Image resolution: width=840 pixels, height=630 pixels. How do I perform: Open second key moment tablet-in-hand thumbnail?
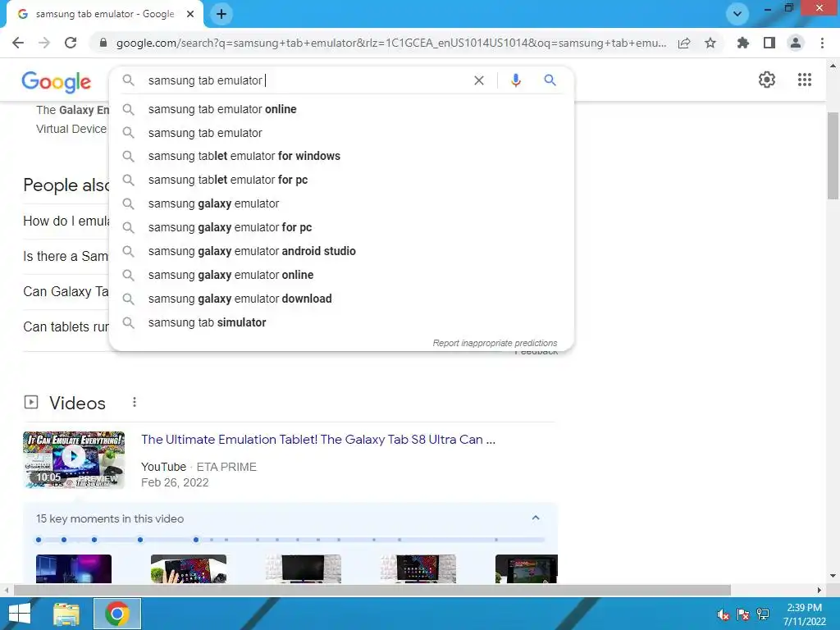point(189,569)
